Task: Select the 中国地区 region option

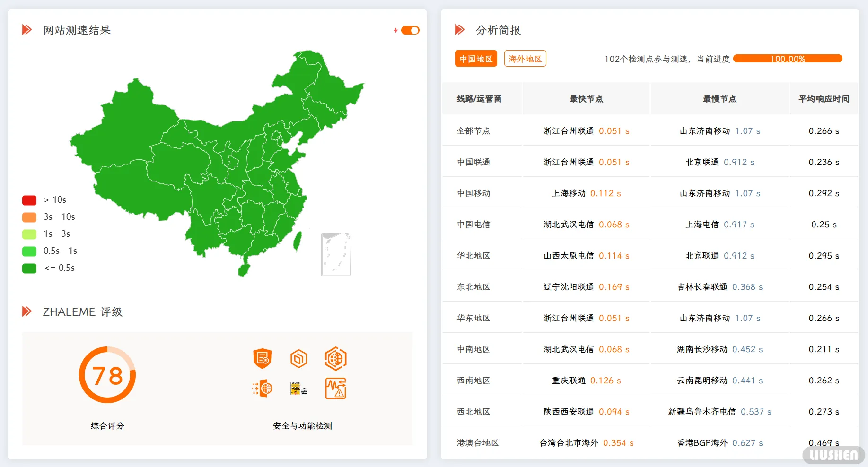Action: (x=475, y=58)
